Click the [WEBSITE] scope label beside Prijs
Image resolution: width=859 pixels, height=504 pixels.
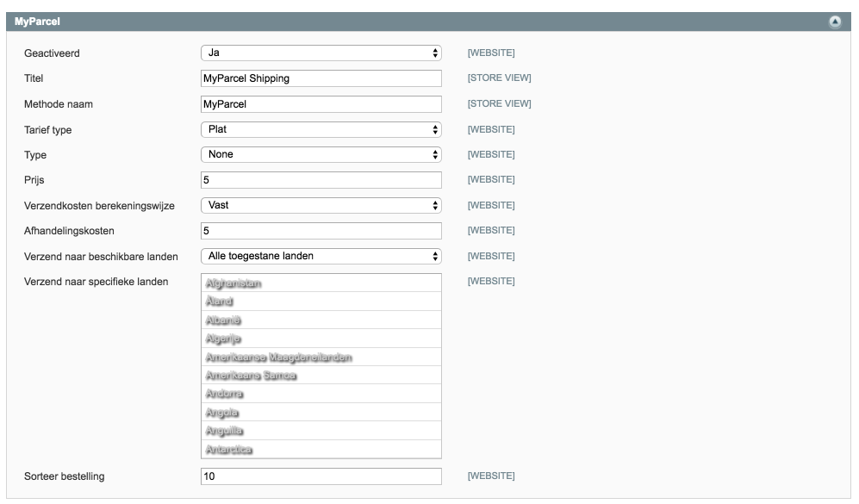[x=491, y=179]
